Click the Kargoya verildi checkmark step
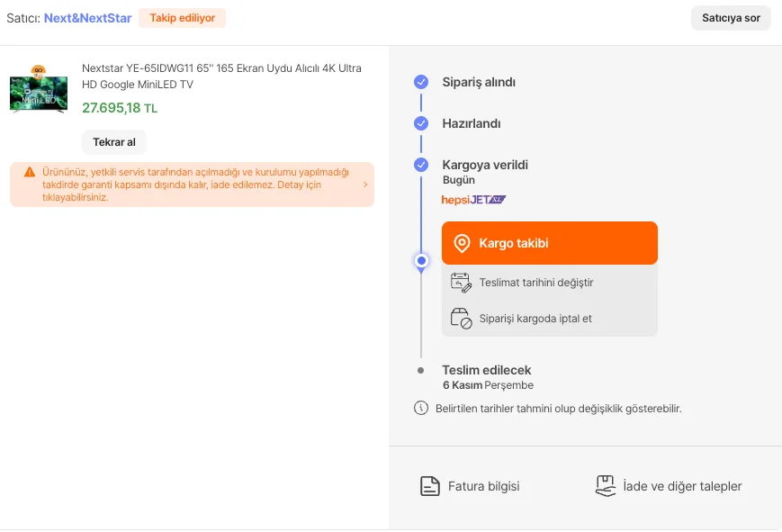 click(421, 165)
